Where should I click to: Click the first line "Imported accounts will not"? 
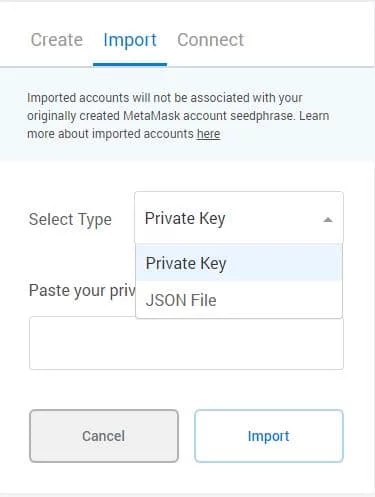[x=97, y=98]
